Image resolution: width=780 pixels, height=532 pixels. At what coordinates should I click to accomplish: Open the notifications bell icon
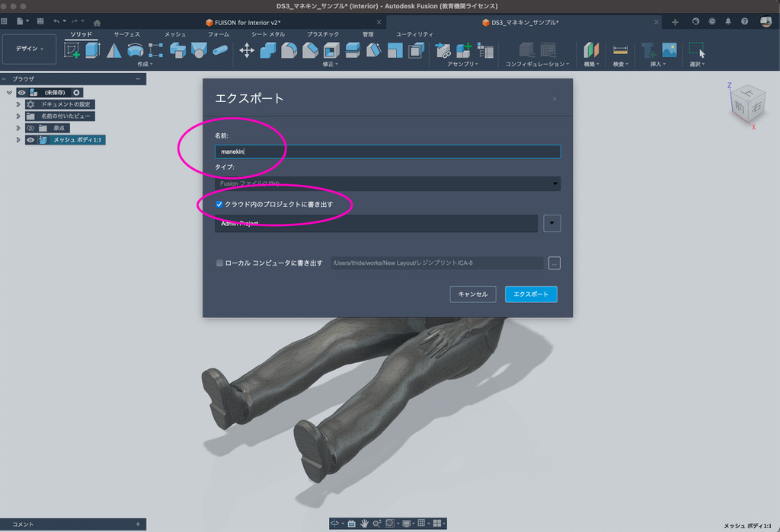[727, 22]
